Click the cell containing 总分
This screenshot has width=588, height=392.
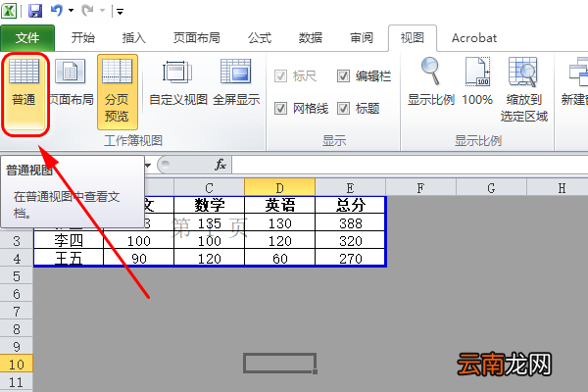[x=350, y=205]
